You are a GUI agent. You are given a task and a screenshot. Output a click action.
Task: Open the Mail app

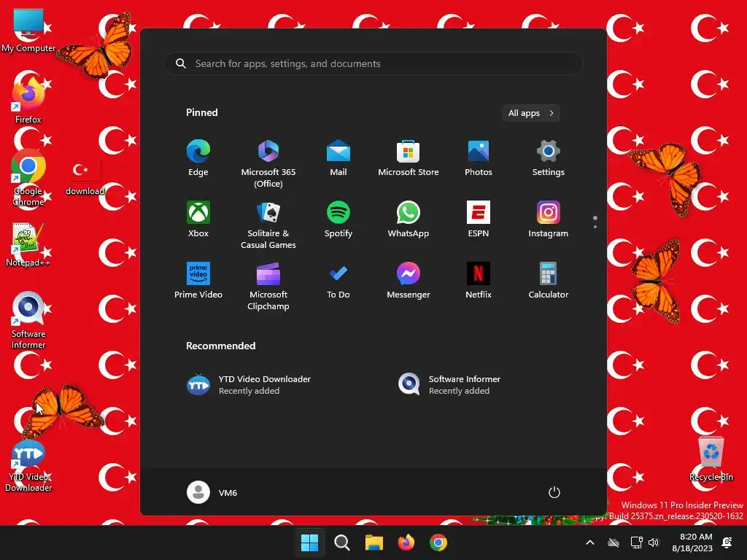pos(338,158)
